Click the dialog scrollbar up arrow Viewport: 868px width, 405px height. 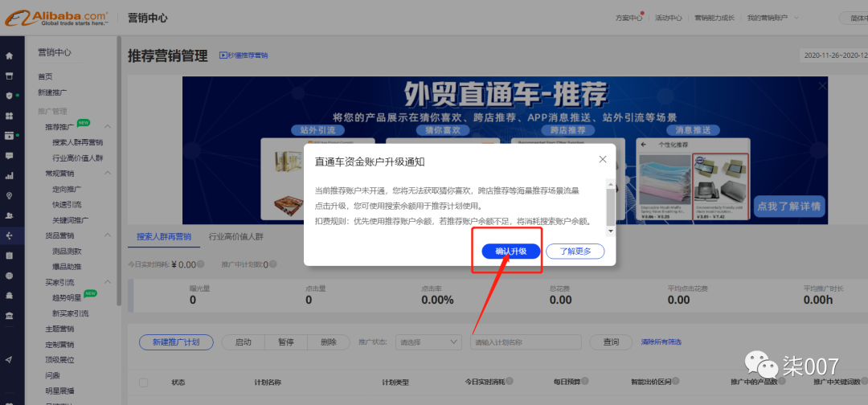point(611,184)
